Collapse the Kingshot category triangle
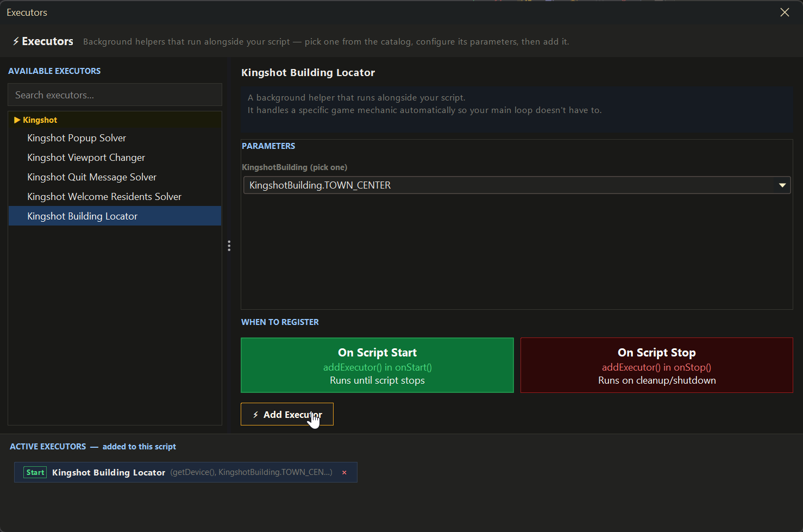The image size is (803, 532). point(17,120)
